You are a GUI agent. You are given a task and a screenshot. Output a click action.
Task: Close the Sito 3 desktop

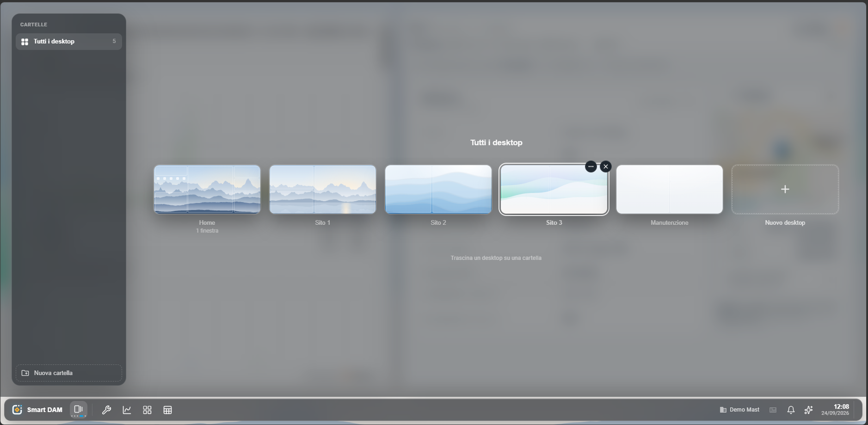click(606, 166)
